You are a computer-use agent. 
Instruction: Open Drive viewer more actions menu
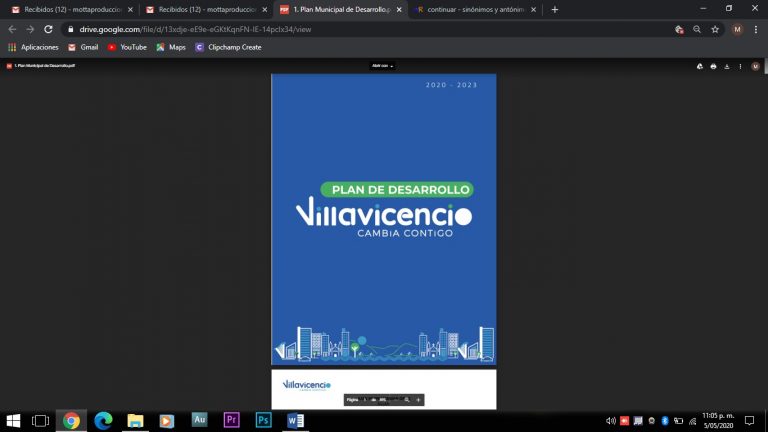[740, 66]
